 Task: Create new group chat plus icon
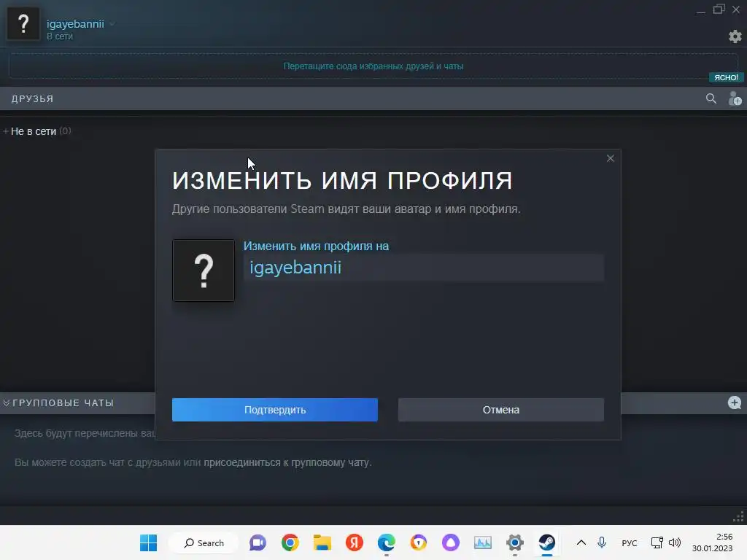tap(734, 402)
